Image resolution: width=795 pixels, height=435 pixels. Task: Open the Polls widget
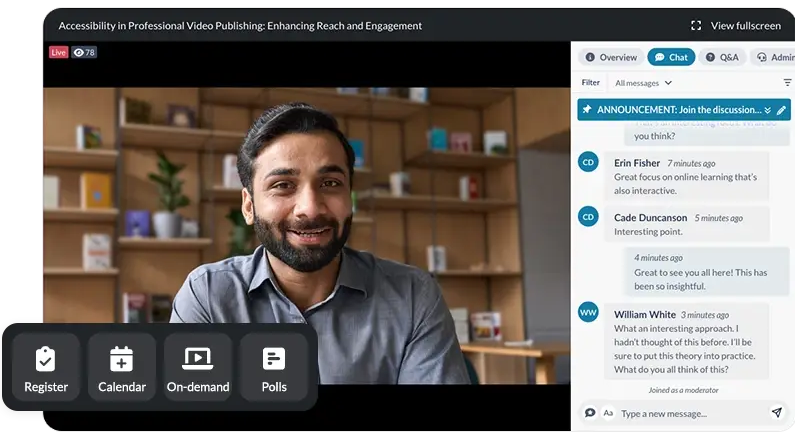click(274, 368)
